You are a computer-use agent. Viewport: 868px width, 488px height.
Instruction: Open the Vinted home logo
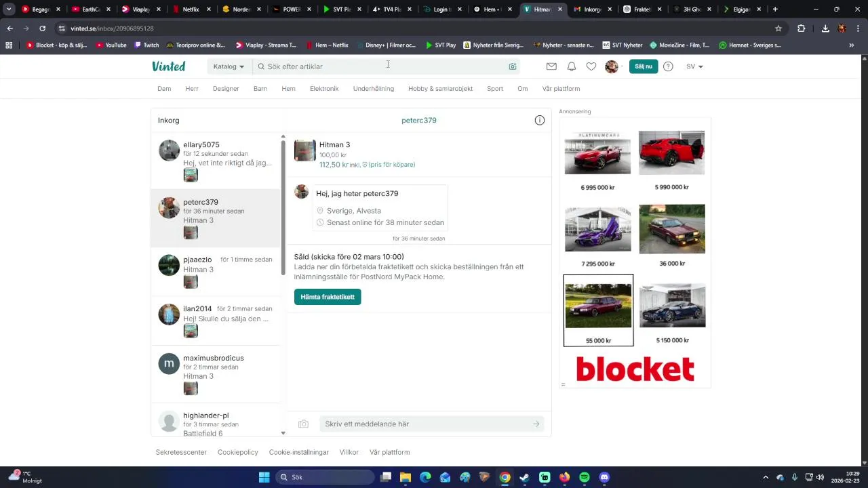coord(168,66)
